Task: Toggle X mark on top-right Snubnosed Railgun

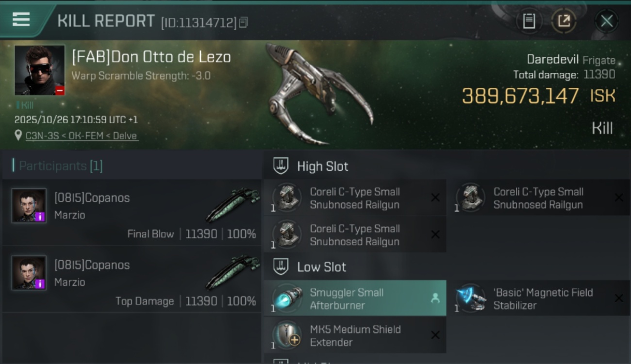Action: tap(619, 198)
